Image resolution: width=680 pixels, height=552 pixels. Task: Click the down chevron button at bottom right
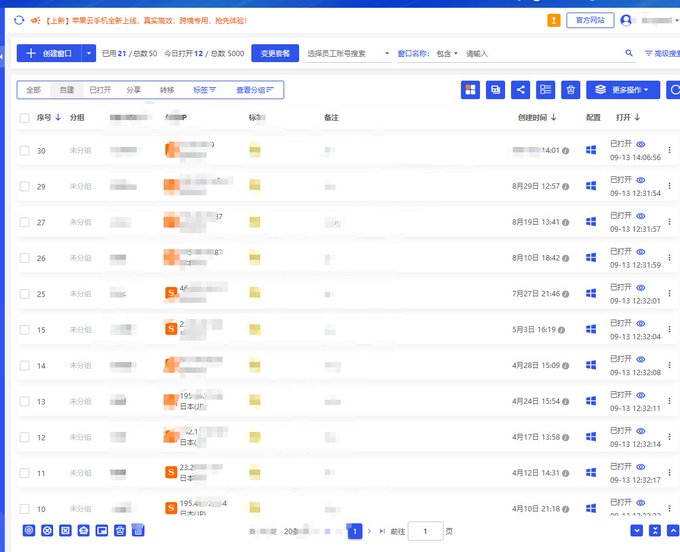(637, 530)
